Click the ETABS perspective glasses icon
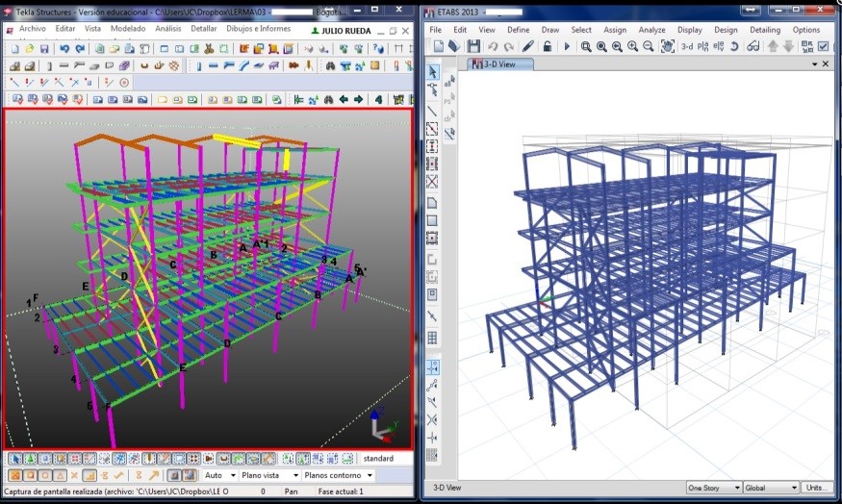This screenshot has height=504, width=842. click(753, 47)
